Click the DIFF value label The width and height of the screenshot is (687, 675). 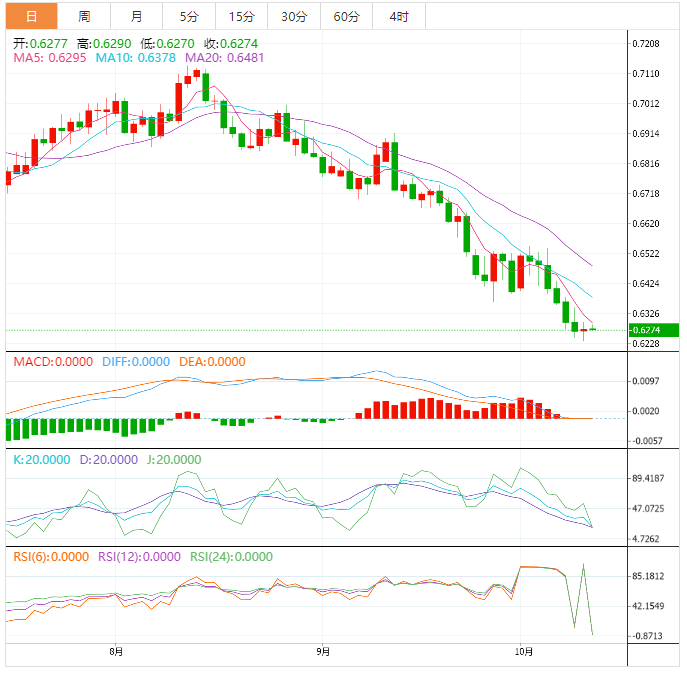click(x=136, y=361)
